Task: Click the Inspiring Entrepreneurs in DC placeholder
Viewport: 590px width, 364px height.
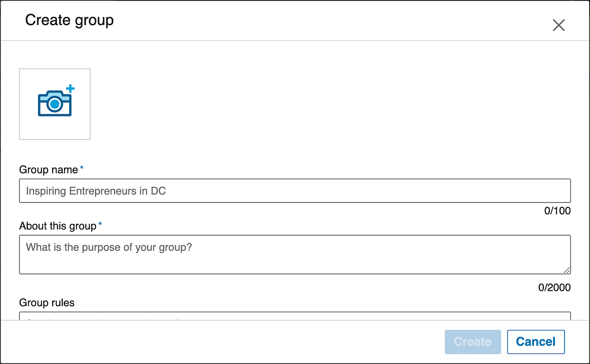Action: coord(96,191)
